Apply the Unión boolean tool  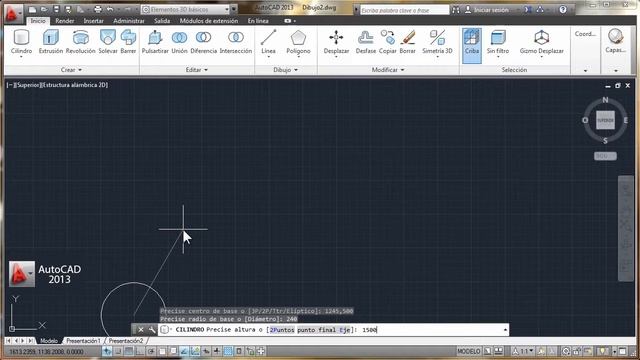coord(179,42)
